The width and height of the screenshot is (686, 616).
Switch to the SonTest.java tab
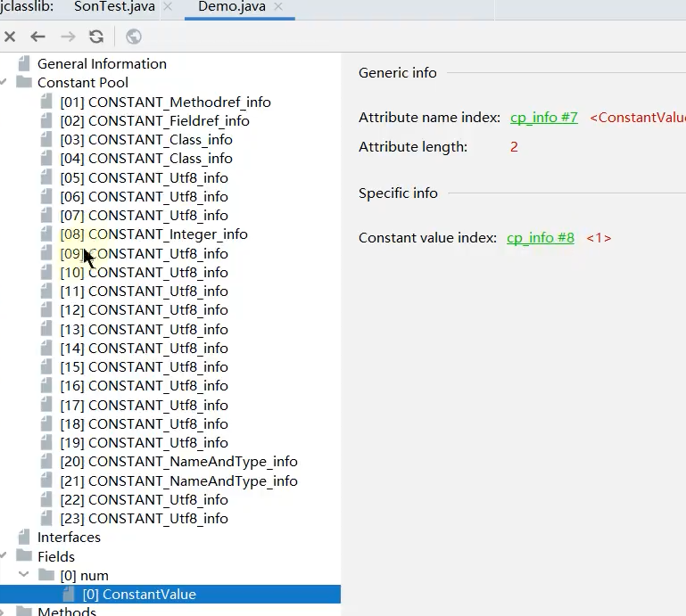(114, 6)
